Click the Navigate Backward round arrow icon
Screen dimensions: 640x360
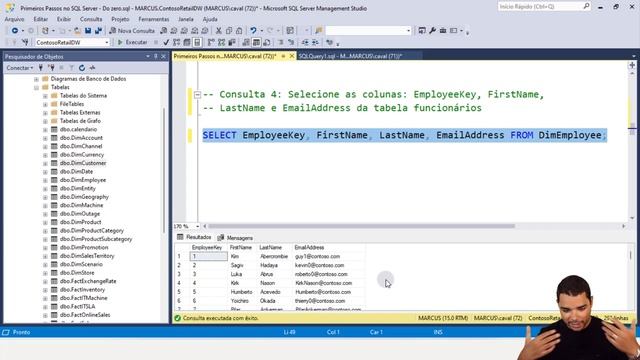click(x=15, y=31)
